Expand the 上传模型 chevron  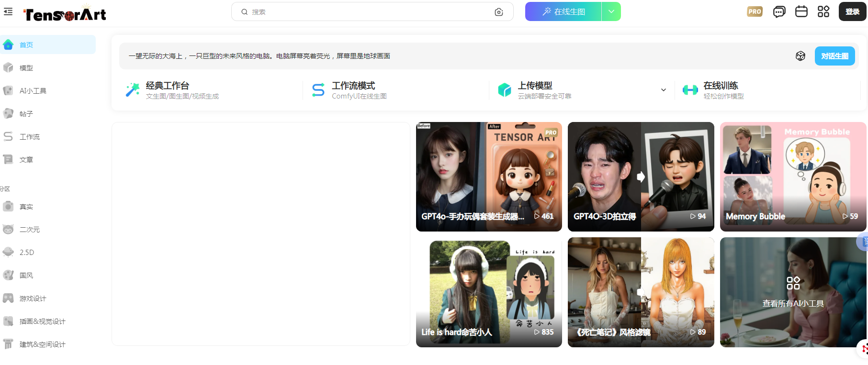tap(663, 90)
